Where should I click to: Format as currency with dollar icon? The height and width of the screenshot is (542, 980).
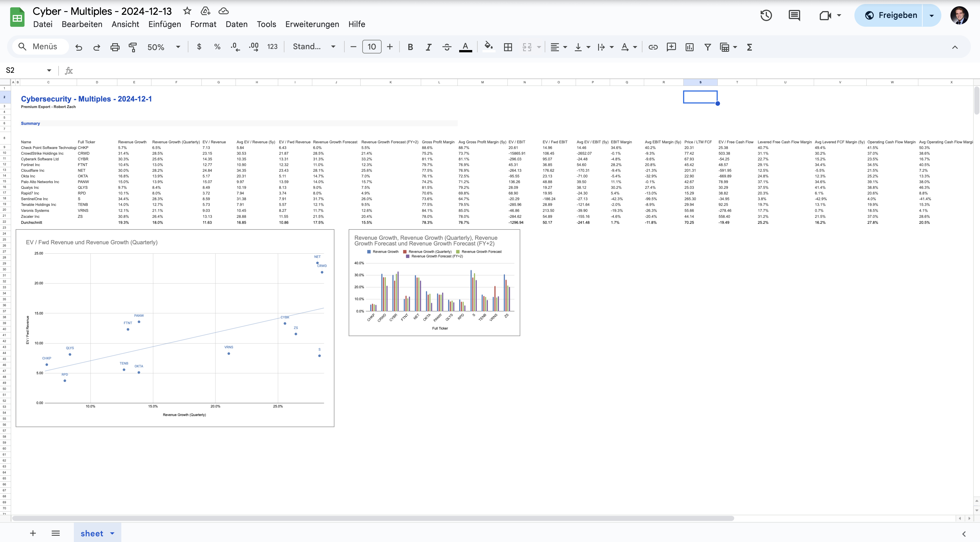tap(199, 47)
